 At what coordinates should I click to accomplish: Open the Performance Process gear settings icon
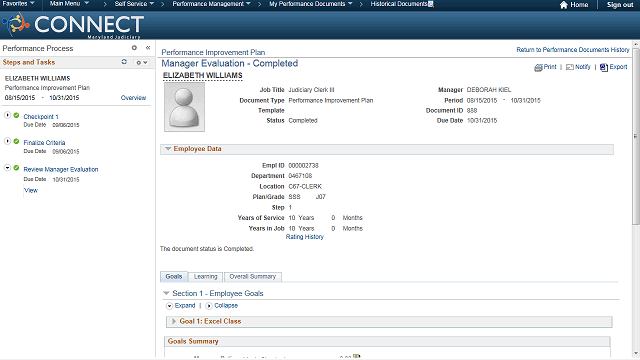[134, 48]
